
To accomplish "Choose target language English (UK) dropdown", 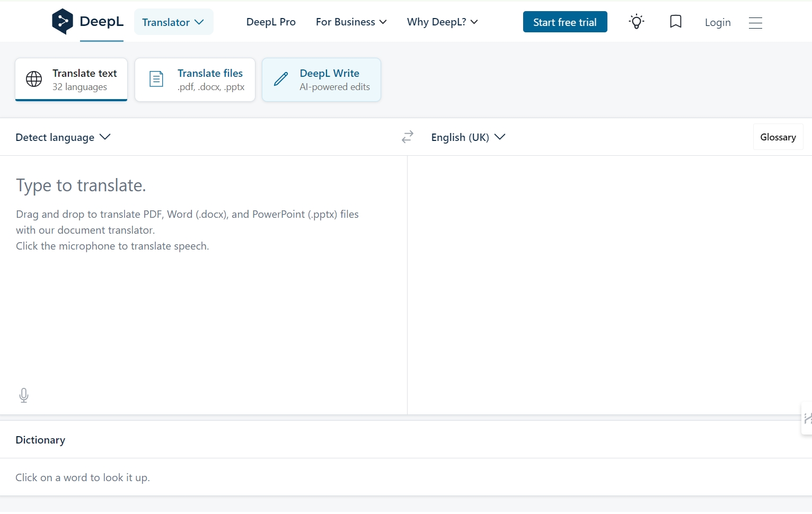I will coord(468,137).
